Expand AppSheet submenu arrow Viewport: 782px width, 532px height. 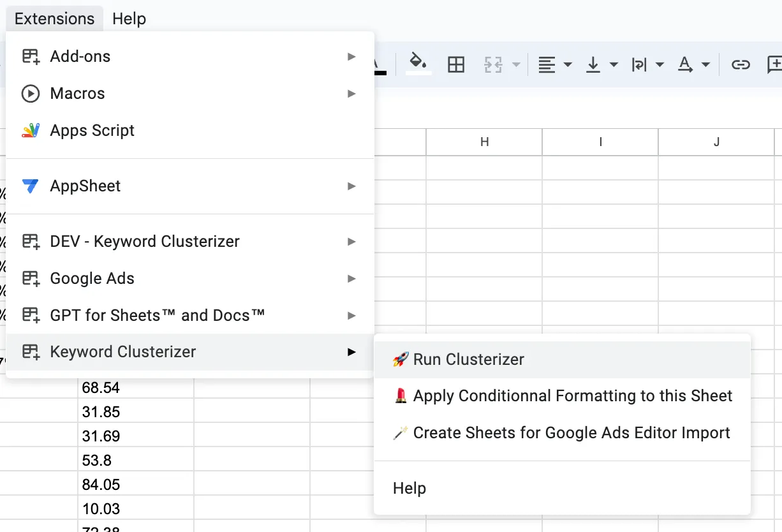pyautogui.click(x=351, y=186)
